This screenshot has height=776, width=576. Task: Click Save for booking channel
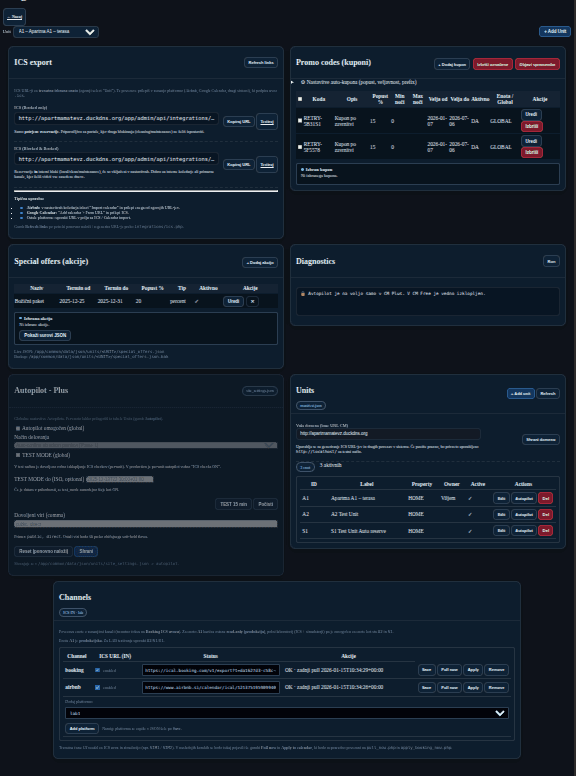click(427, 670)
